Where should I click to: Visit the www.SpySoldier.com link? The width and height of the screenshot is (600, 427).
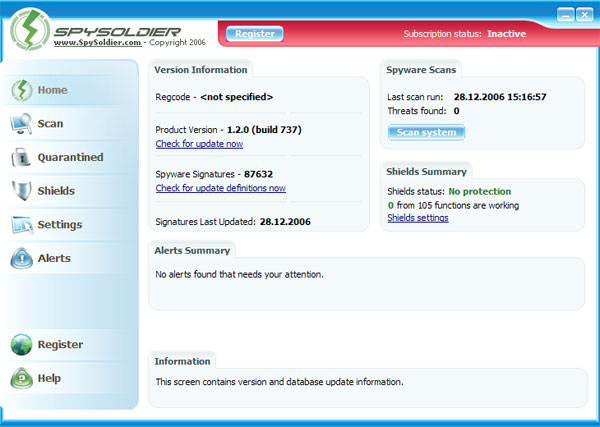point(98,42)
